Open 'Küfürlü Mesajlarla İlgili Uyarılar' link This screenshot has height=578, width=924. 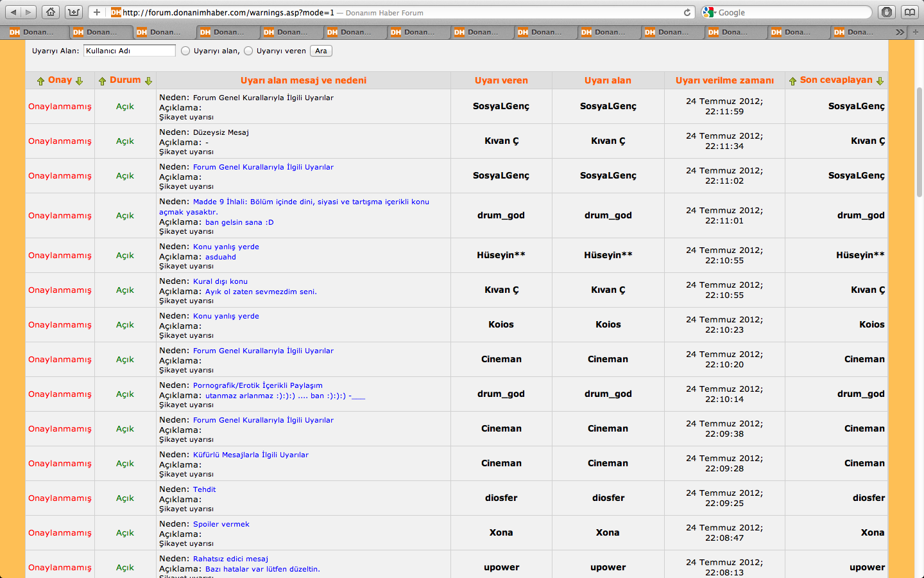click(x=251, y=455)
